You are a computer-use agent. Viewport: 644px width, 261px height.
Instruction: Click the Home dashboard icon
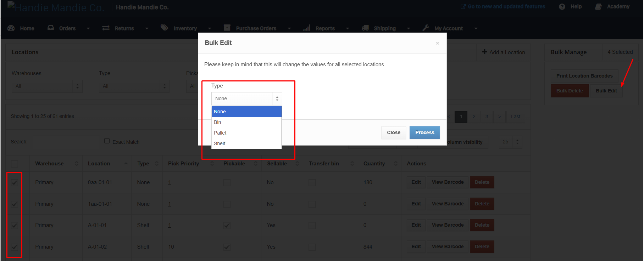point(11,28)
